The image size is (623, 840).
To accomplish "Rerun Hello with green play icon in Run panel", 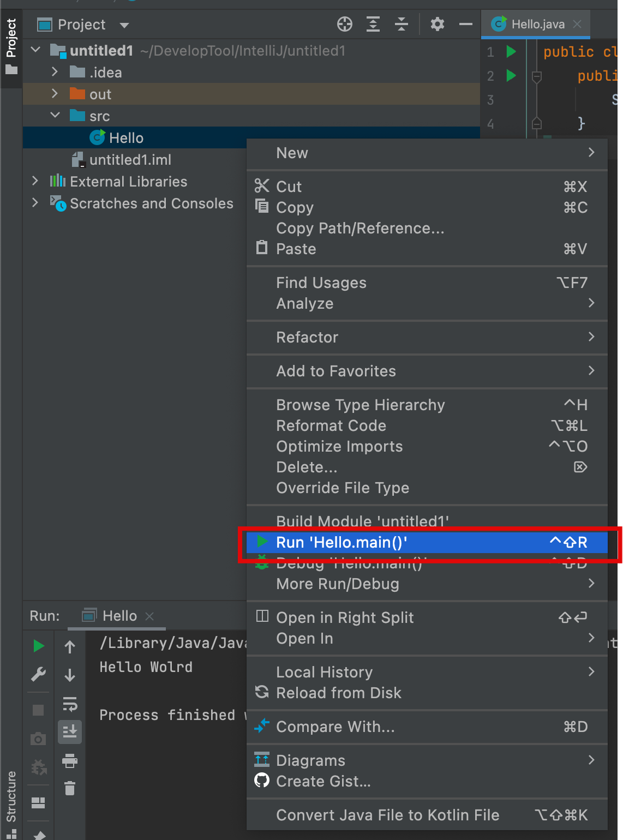I will coord(39,646).
